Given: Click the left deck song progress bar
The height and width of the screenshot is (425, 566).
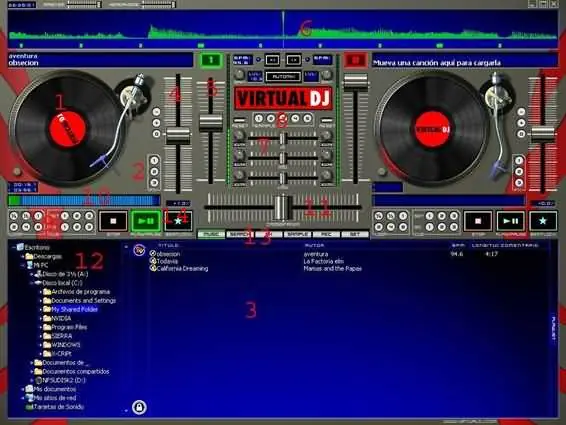Looking at the screenshot, I should point(84,200).
